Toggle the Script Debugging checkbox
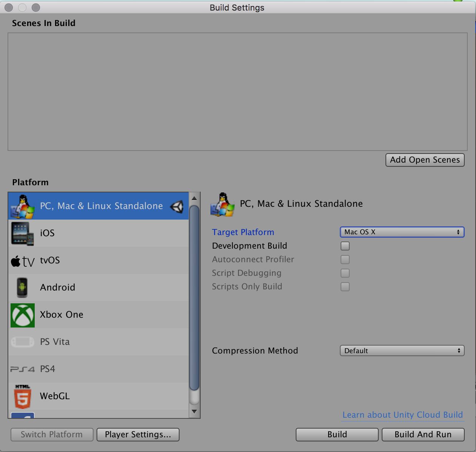This screenshot has width=476, height=452. [x=345, y=273]
